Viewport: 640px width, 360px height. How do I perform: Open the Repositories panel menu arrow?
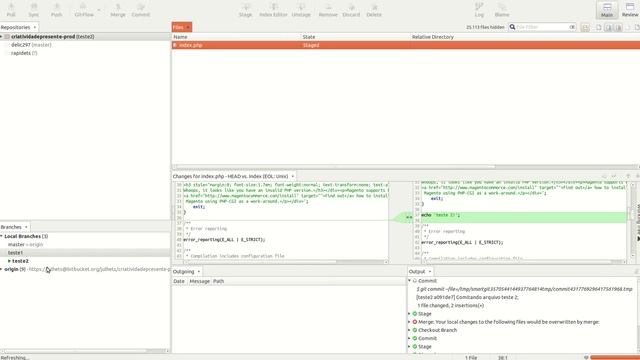(35, 27)
